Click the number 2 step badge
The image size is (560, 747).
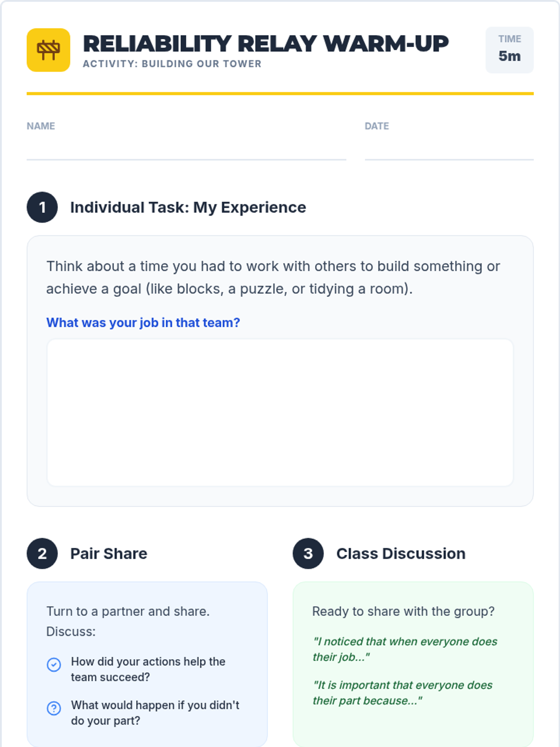[42, 554]
